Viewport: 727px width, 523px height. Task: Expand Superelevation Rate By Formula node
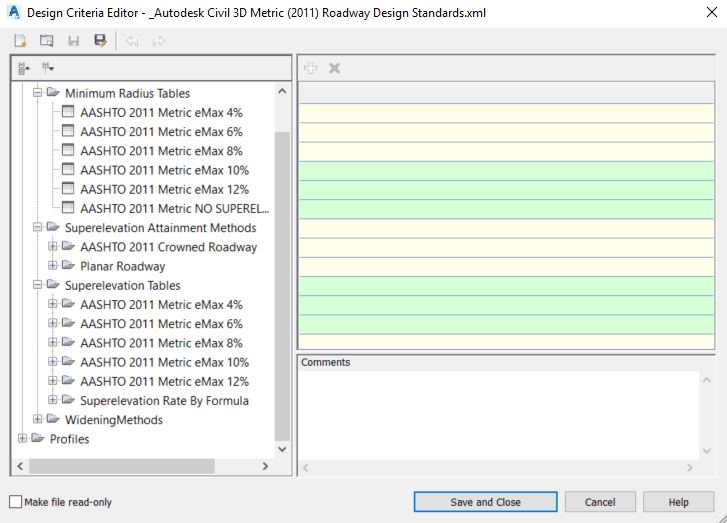click(53, 400)
